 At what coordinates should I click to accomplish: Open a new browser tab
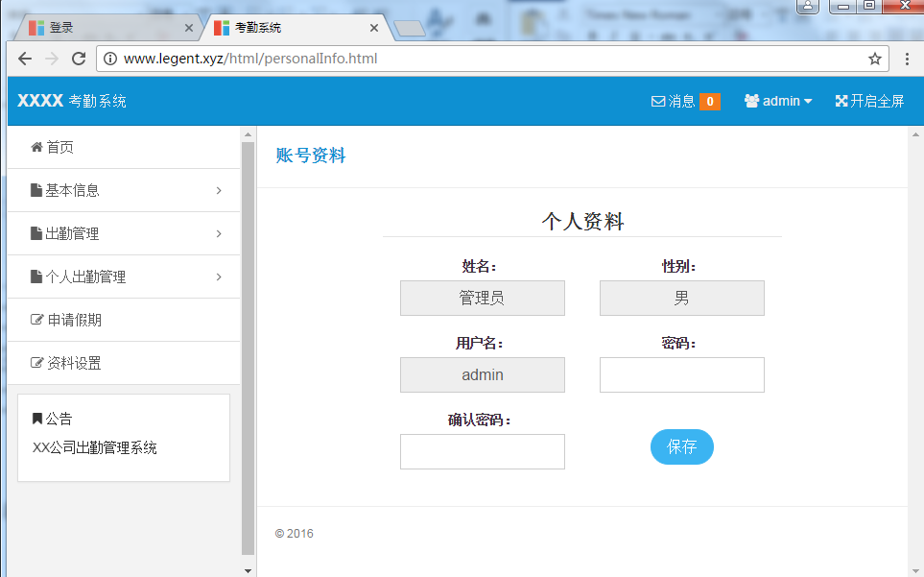(x=410, y=28)
